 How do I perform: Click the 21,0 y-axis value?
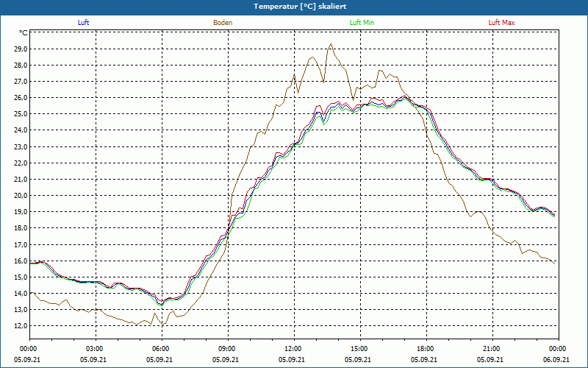[21, 180]
